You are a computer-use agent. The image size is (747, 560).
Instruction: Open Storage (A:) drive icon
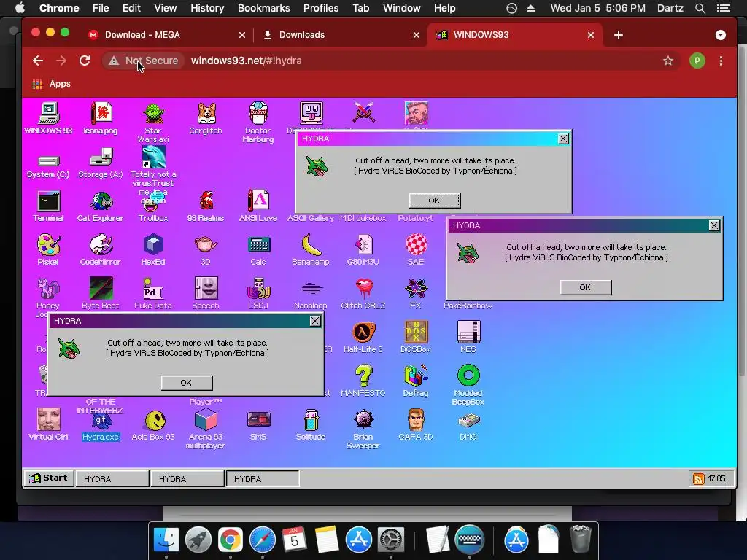pos(101,163)
